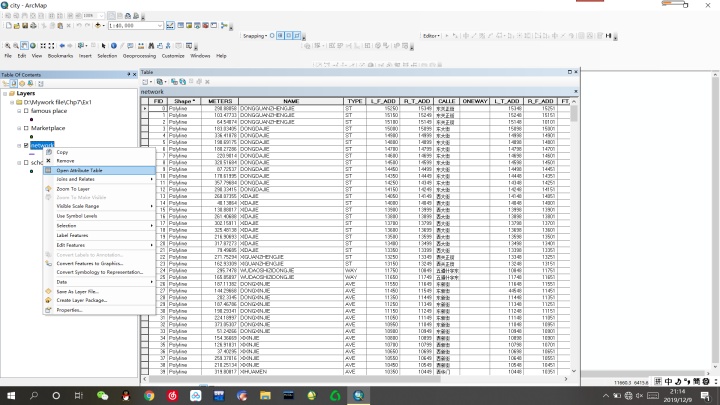Screen dimensions: 720x405
Task: Toggle End Snapping in Snapping toolbar
Action: (x=280, y=36)
